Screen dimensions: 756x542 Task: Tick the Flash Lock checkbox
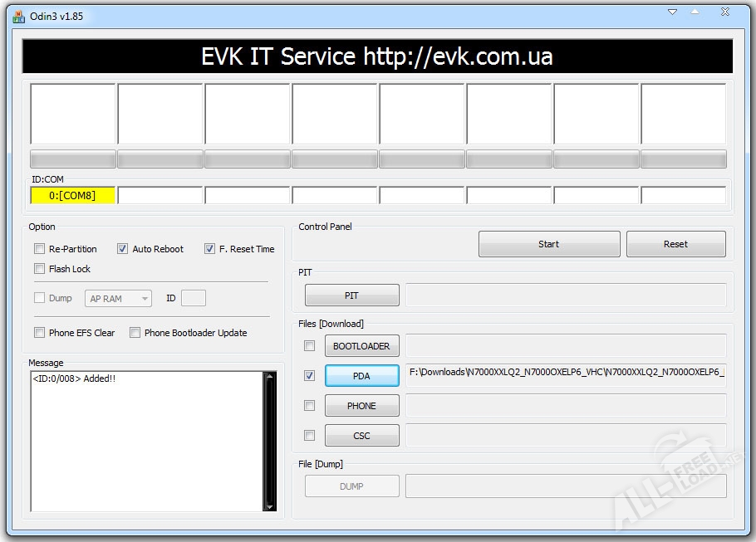pyautogui.click(x=39, y=269)
